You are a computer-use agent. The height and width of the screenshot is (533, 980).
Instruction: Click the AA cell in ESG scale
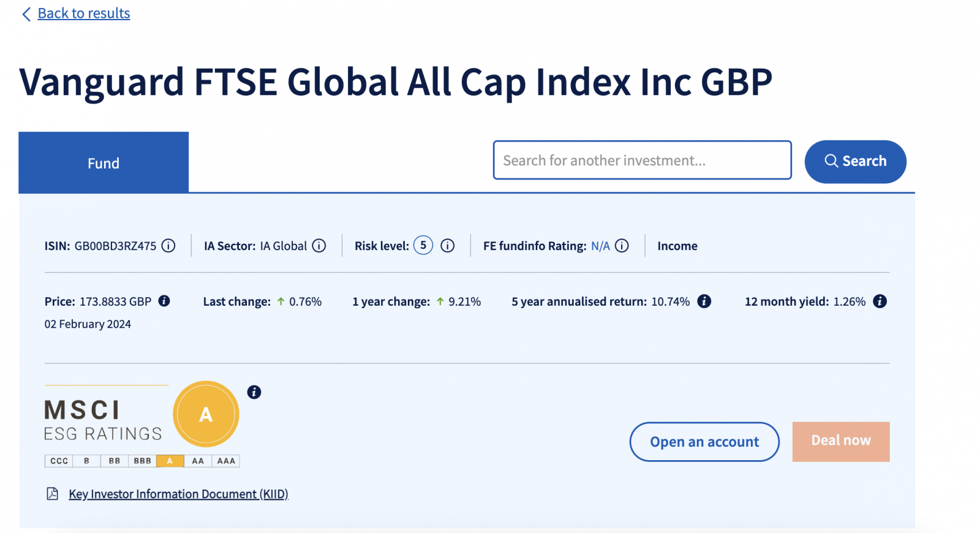[x=198, y=461]
